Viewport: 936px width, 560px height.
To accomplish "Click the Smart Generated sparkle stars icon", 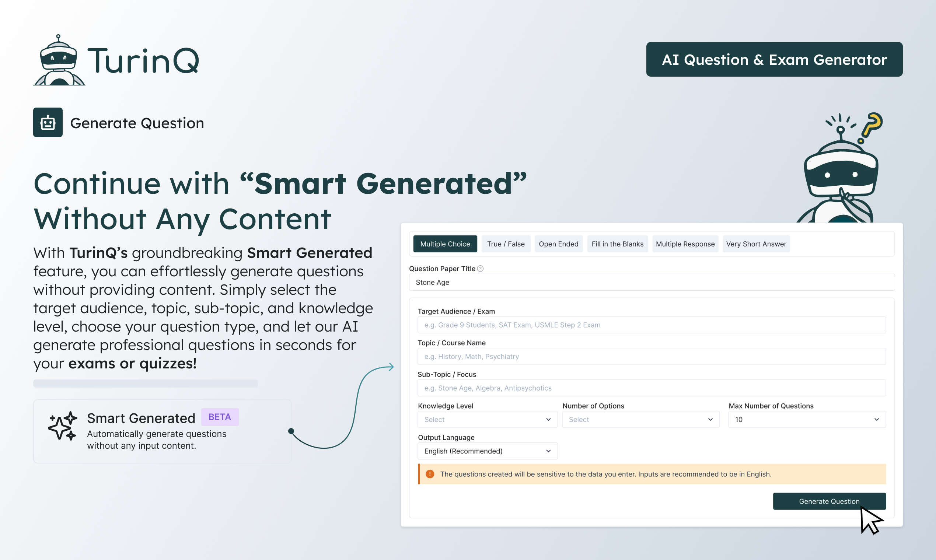I will 62,426.
